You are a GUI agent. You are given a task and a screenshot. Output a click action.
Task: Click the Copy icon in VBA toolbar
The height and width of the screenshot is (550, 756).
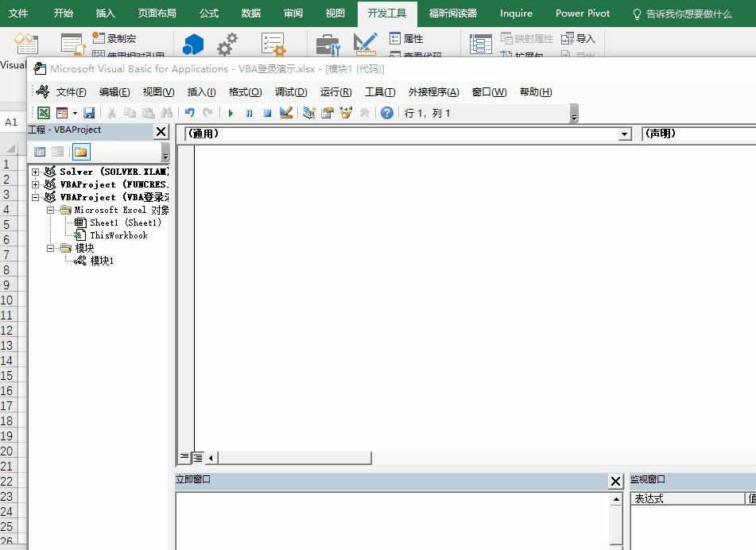point(130,113)
